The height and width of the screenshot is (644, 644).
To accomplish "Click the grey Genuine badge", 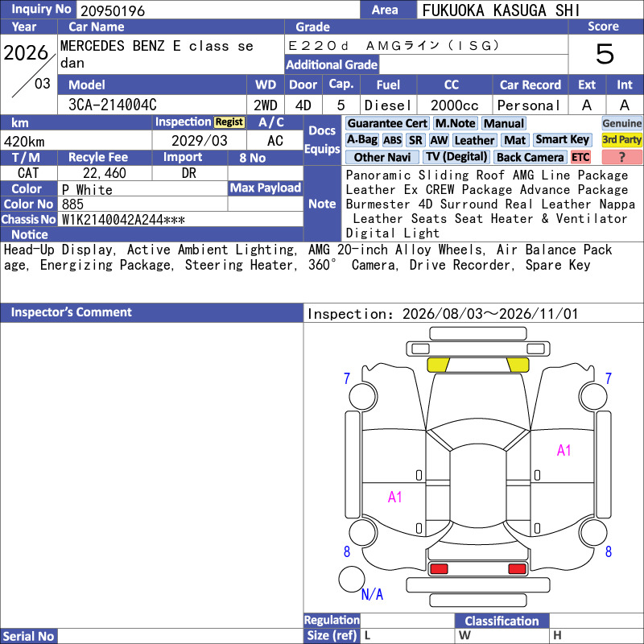I will click(621, 123).
